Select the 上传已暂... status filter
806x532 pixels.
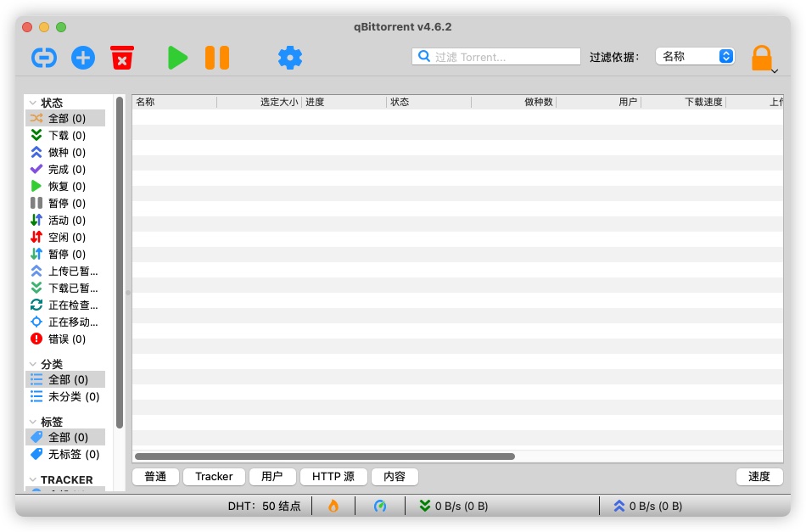click(x=65, y=271)
